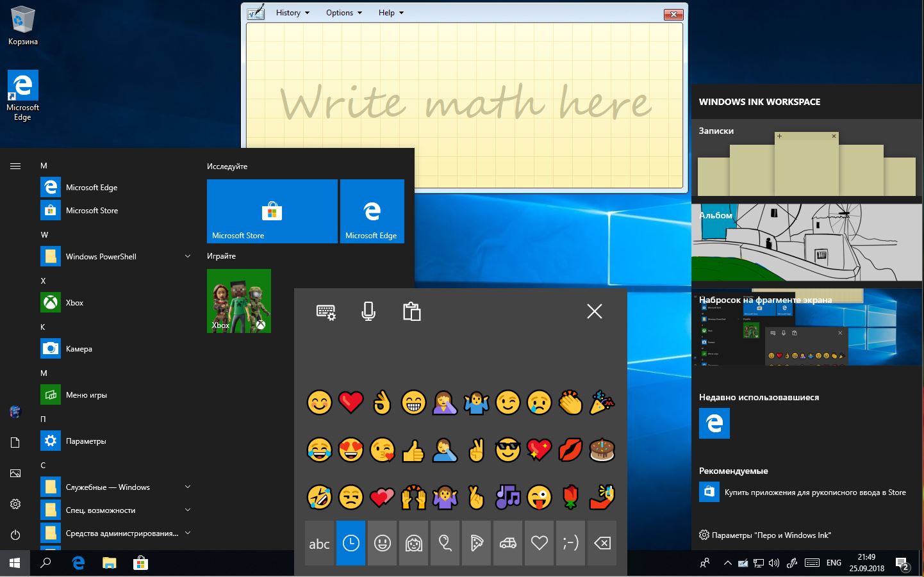Open the people emoji category
This screenshot has height=577, width=924.
tap(413, 543)
